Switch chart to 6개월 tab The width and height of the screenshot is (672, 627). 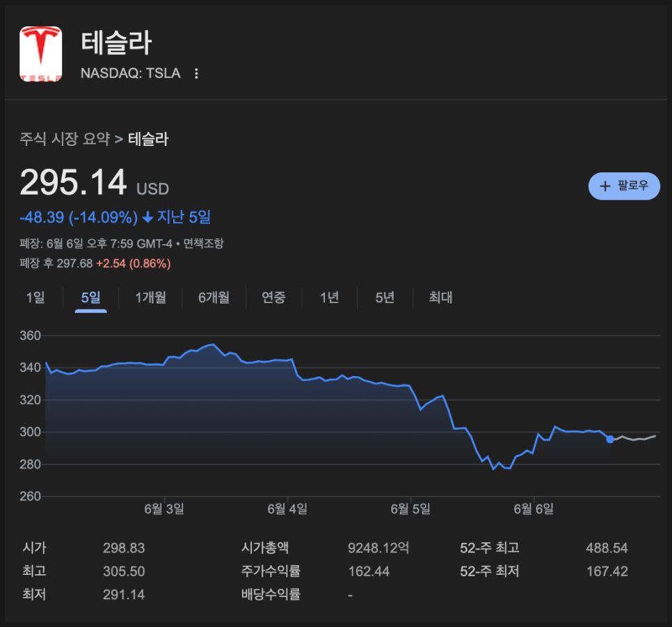point(214,298)
